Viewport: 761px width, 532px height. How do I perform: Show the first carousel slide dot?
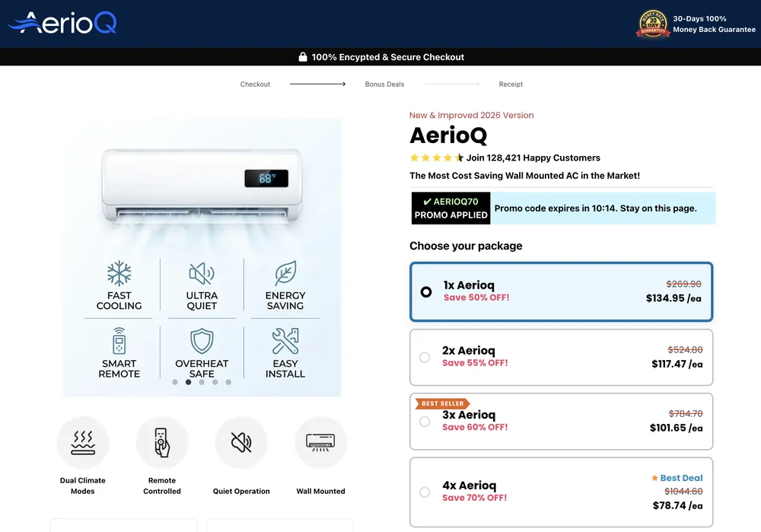[175, 382]
